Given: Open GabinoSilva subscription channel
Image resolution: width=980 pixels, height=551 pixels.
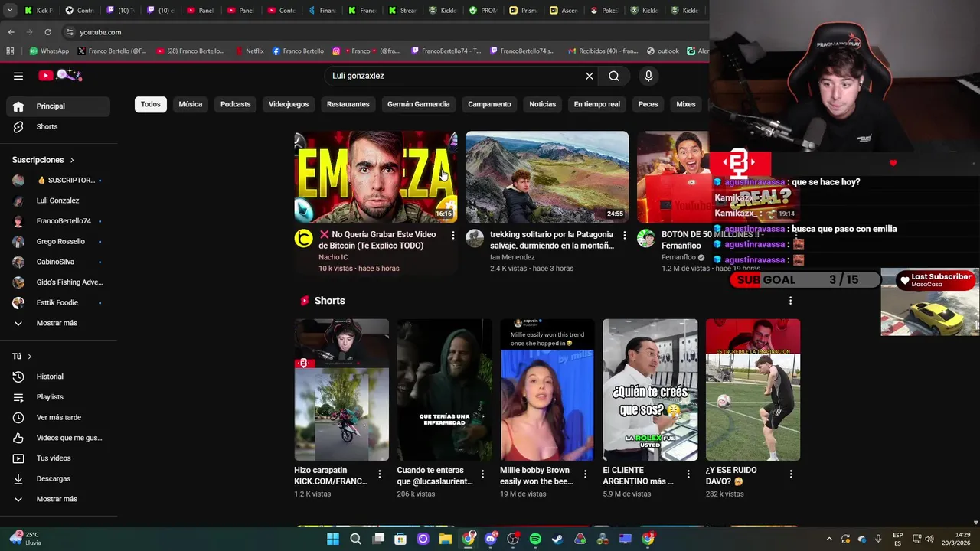Looking at the screenshot, I should click(x=58, y=262).
